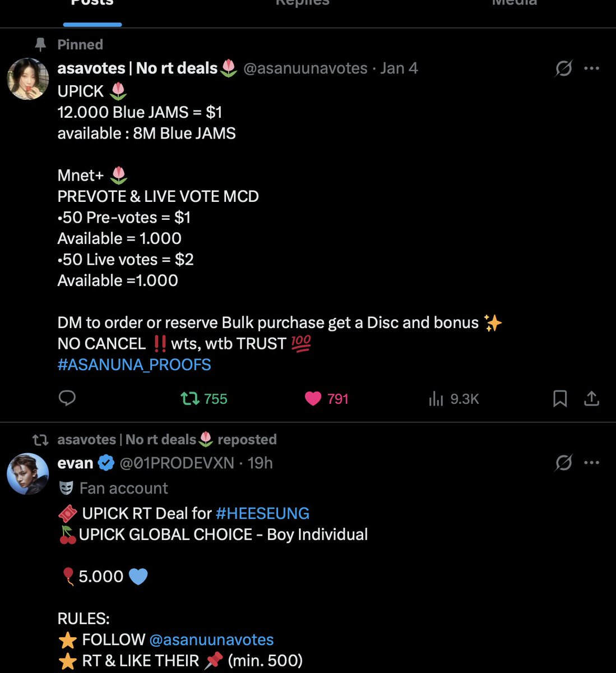Repost the pinned post with 755 reposts
This screenshot has width=616, height=673.
204,399
